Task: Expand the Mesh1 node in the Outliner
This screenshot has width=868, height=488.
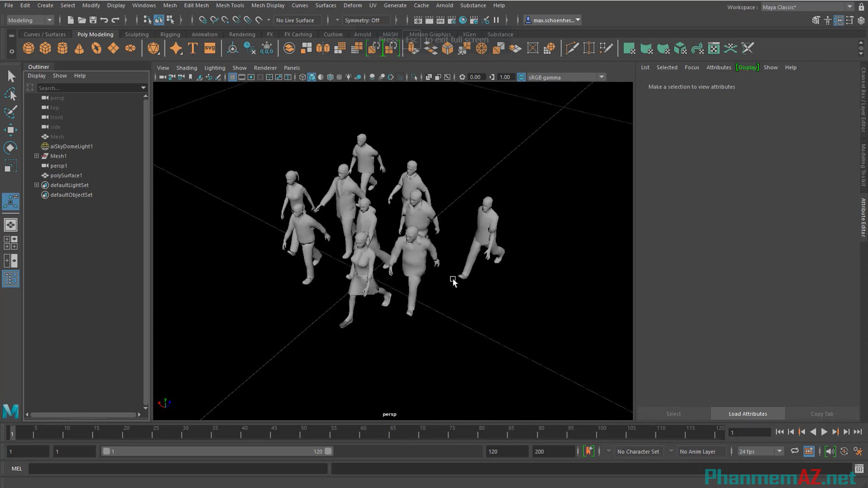Action: point(37,156)
